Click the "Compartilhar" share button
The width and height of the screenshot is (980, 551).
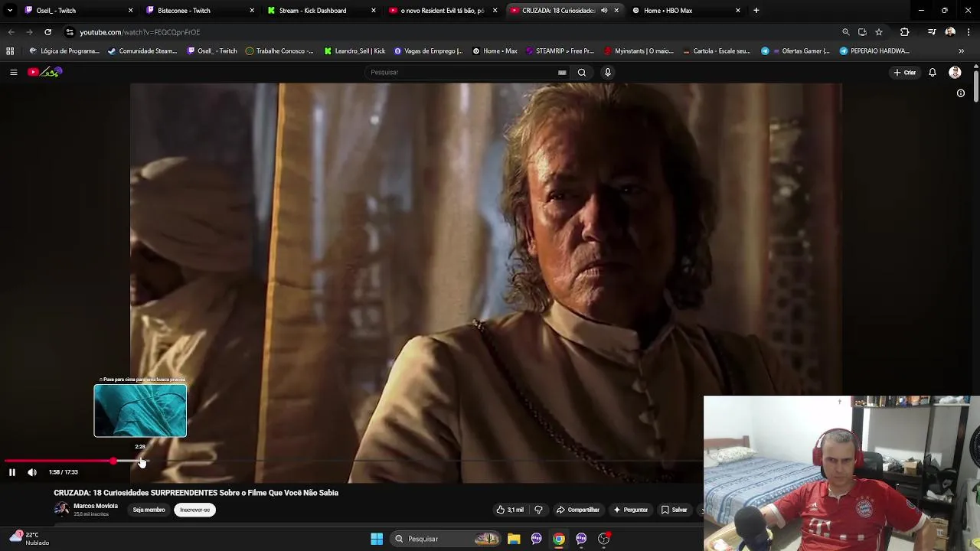point(578,510)
